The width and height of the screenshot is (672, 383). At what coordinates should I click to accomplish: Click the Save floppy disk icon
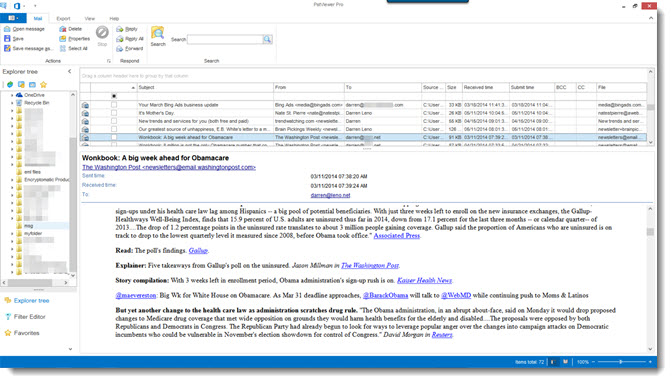tap(7, 39)
